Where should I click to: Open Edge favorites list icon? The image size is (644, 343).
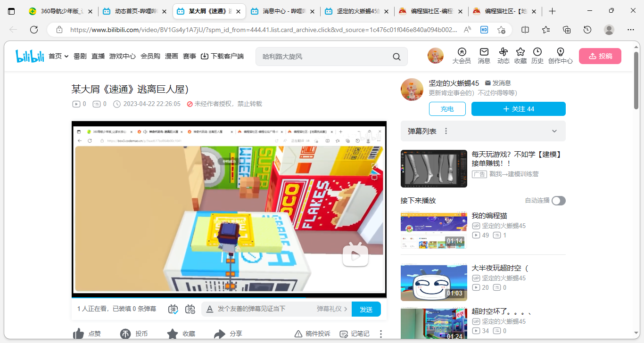tap(546, 30)
